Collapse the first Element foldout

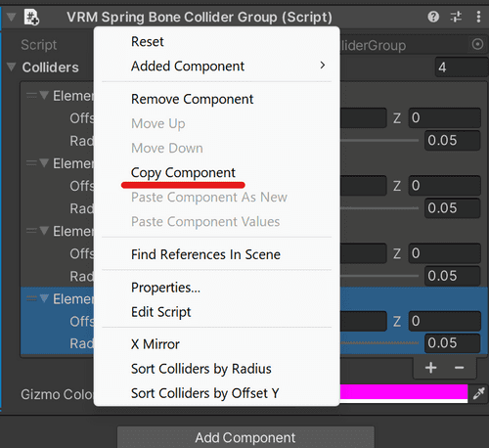(x=44, y=95)
